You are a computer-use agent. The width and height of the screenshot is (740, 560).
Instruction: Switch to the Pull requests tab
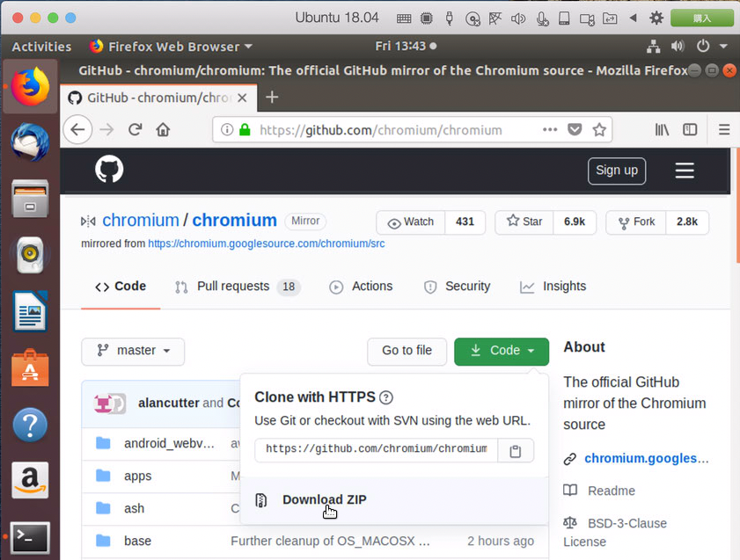[232, 287]
